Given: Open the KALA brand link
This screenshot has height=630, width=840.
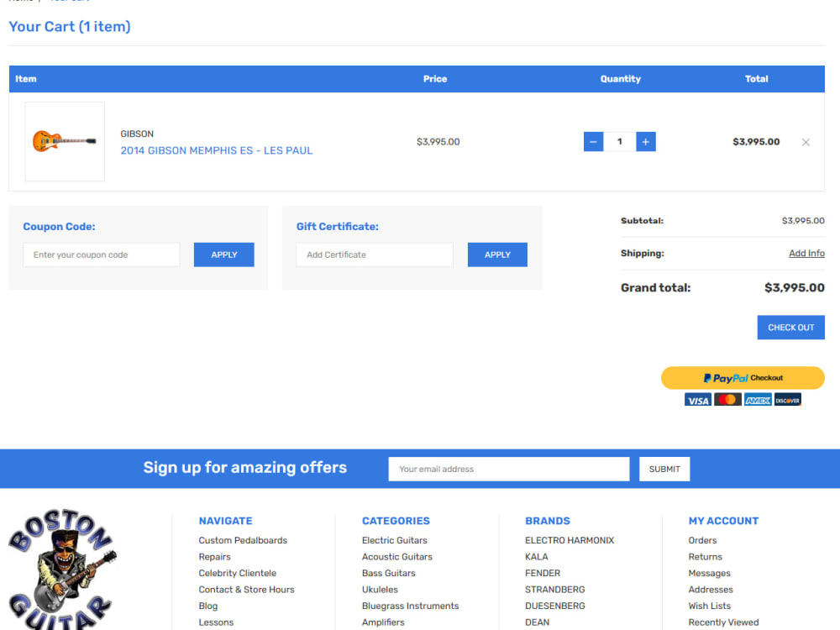Looking at the screenshot, I should [536, 557].
